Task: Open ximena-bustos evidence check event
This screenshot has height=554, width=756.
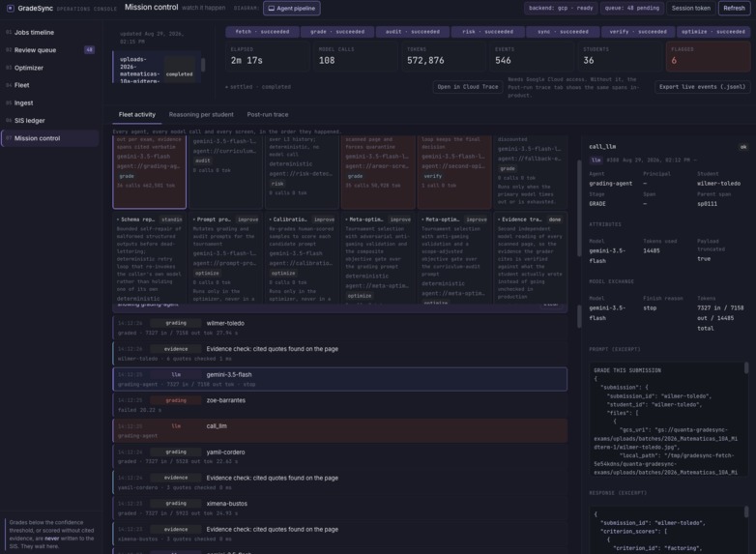Action: click(340, 534)
